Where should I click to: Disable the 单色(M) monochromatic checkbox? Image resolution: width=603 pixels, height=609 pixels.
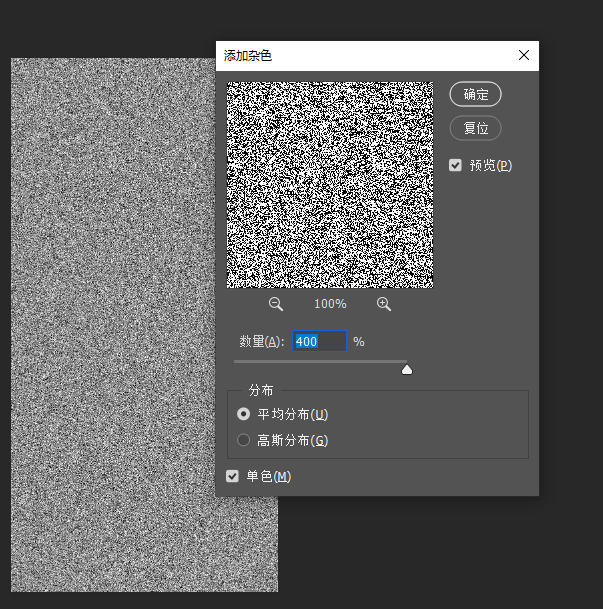pos(232,476)
